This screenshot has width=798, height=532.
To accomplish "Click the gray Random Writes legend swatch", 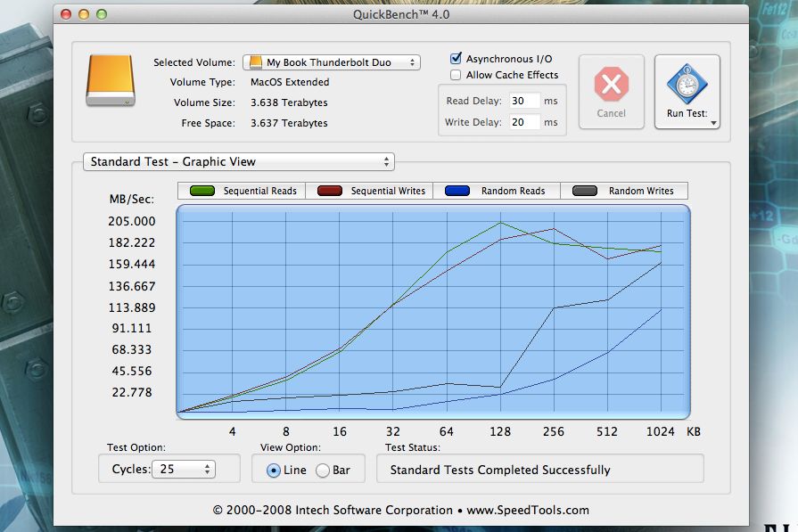I will point(585,191).
